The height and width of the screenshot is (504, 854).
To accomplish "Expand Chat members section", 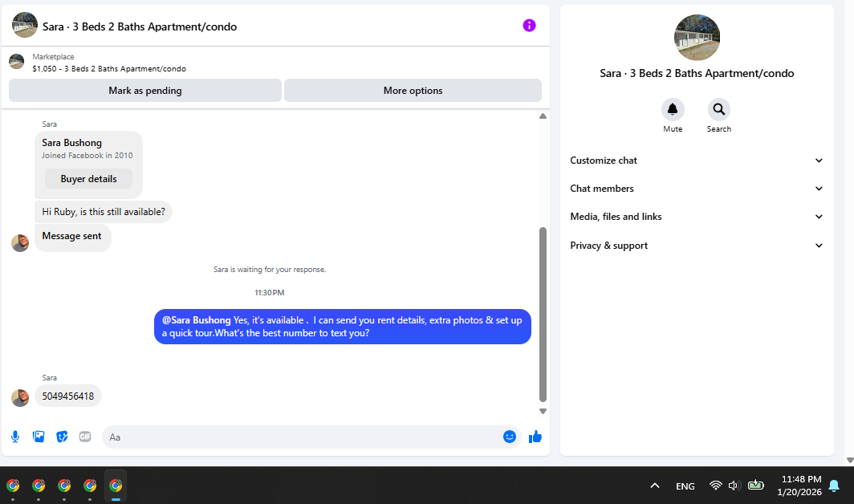I will (696, 189).
